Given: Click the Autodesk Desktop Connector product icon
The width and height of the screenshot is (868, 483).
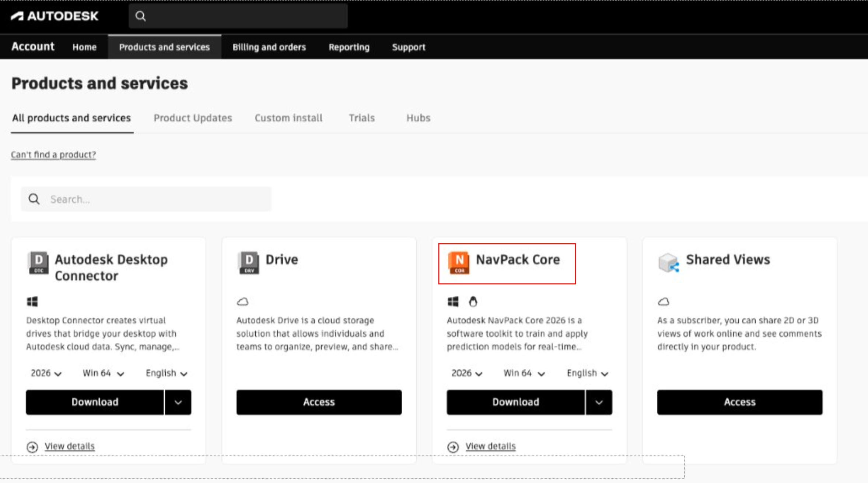Looking at the screenshot, I should [x=38, y=262].
